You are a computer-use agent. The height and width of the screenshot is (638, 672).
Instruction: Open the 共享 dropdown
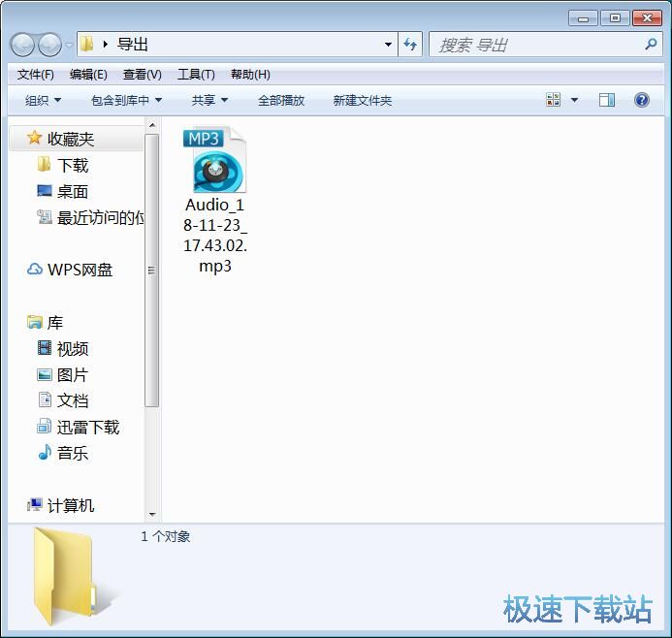[x=209, y=100]
